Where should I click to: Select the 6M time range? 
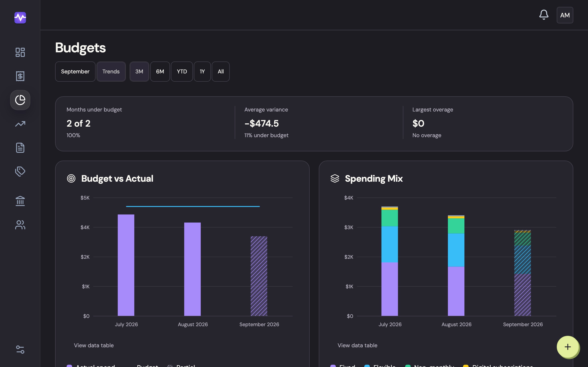coord(160,72)
